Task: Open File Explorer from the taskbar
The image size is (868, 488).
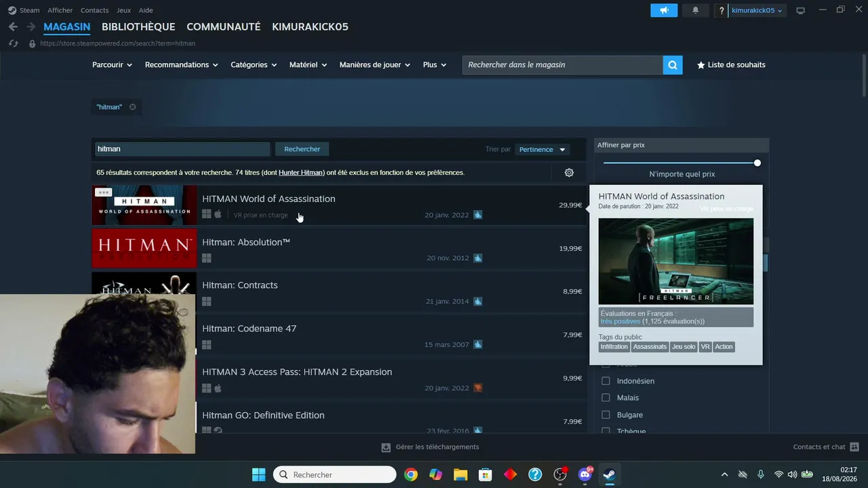Action: coord(460,474)
